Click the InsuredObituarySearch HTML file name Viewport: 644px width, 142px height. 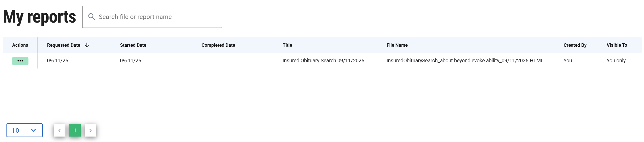[x=465, y=61]
